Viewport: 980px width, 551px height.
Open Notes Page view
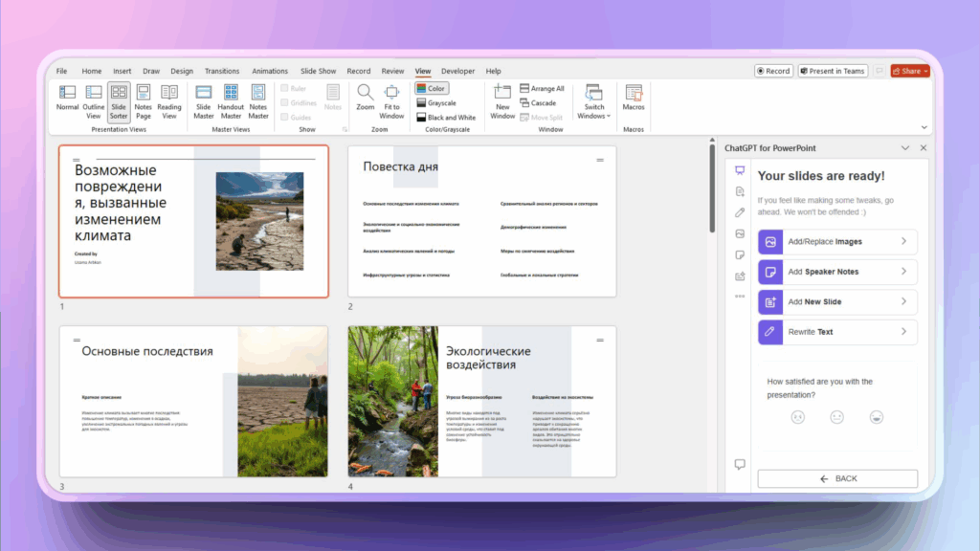(144, 98)
